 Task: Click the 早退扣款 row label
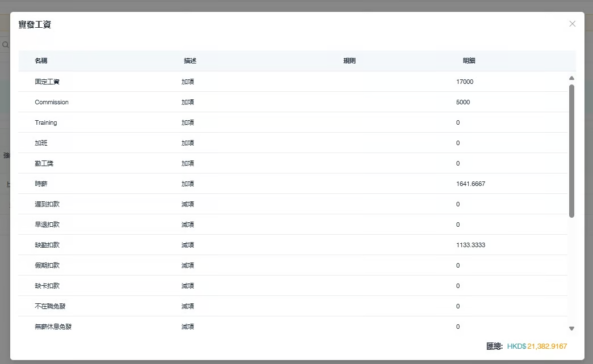click(x=47, y=225)
